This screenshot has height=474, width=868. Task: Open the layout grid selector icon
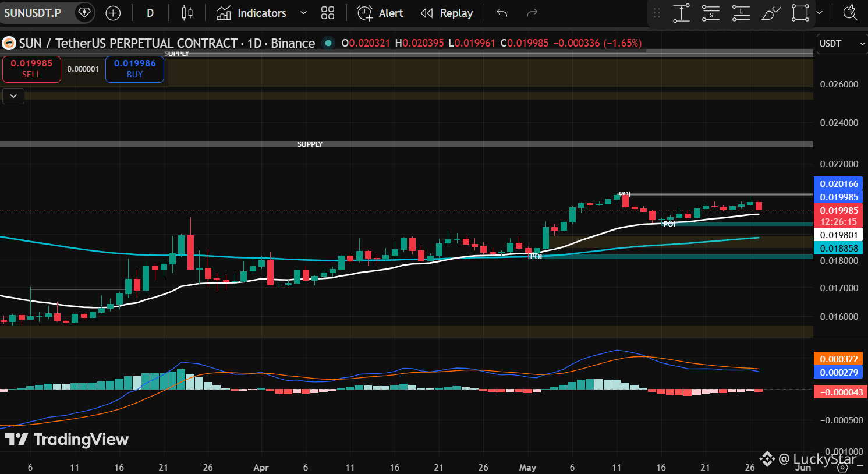click(328, 13)
